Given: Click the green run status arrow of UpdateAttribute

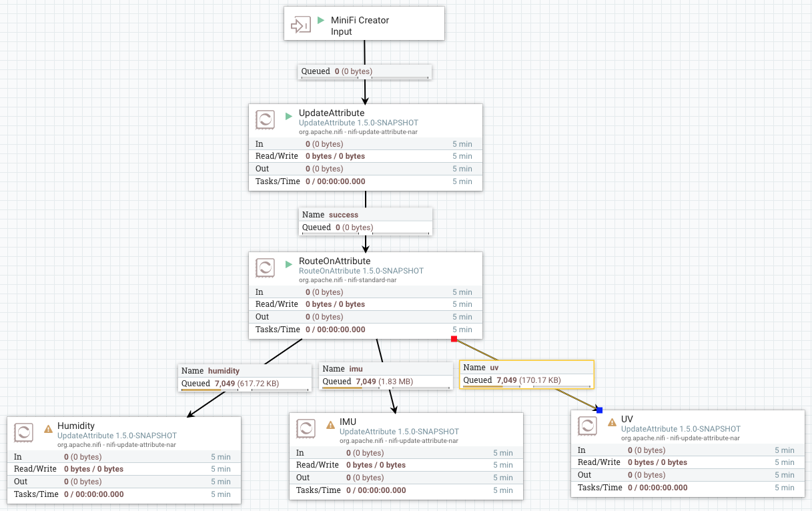Looking at the screenshot, I should 289,115.
